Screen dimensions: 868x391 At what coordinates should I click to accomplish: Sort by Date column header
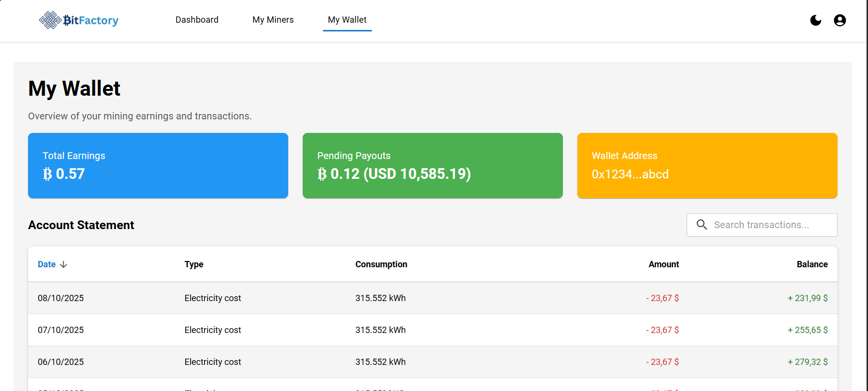[x=47, y=264]
